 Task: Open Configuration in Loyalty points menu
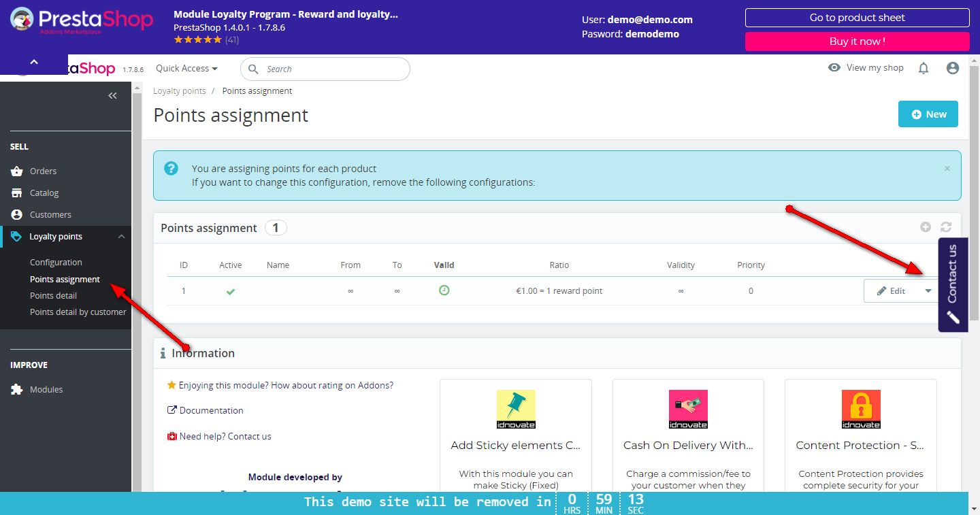coord(56,263)
